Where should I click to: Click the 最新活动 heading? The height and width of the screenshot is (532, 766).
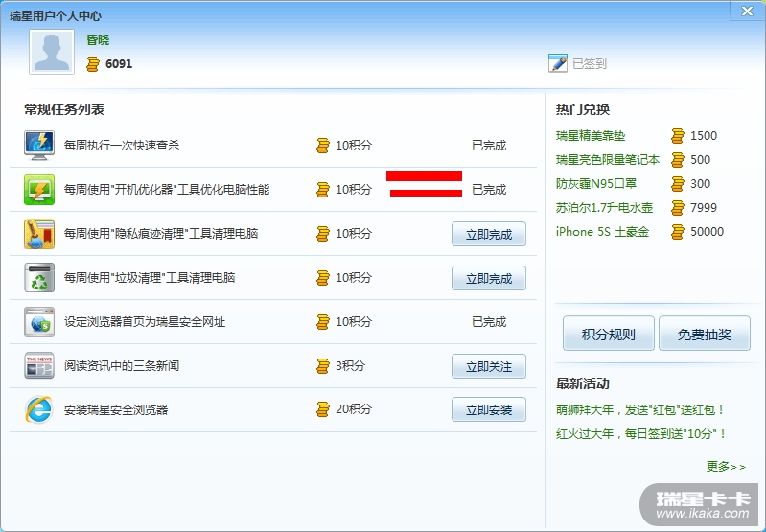point(583,383)
